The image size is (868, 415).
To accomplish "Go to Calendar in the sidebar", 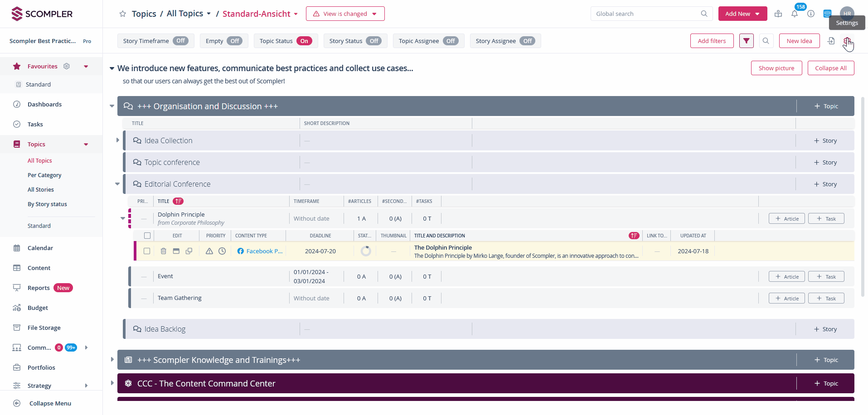I will [x=40, y=248].
